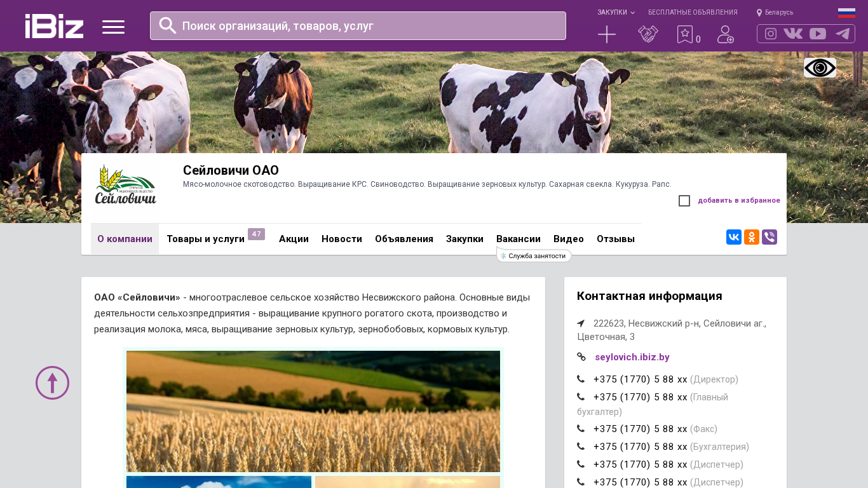The image size is (868, 488).
Task: Click the scroll-to-top arrow button
Action: point(52,383)
